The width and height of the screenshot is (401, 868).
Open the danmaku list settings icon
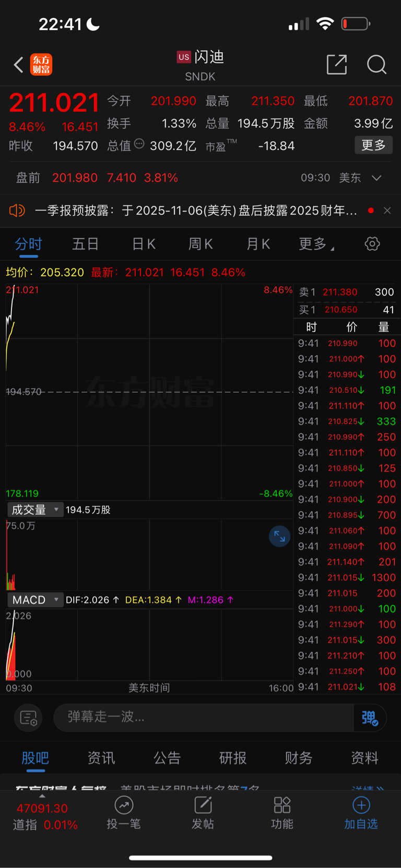pyautogui.click(x=28, y=718)
